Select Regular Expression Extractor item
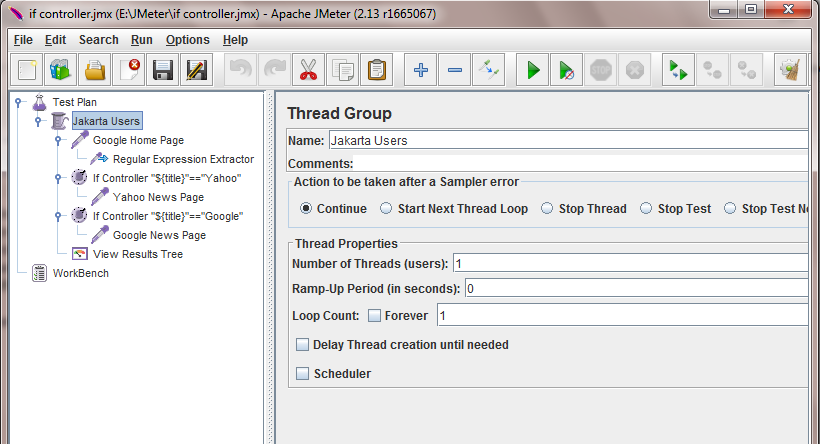The width and height of the screenshot is (820, 444). click(184, 159)
